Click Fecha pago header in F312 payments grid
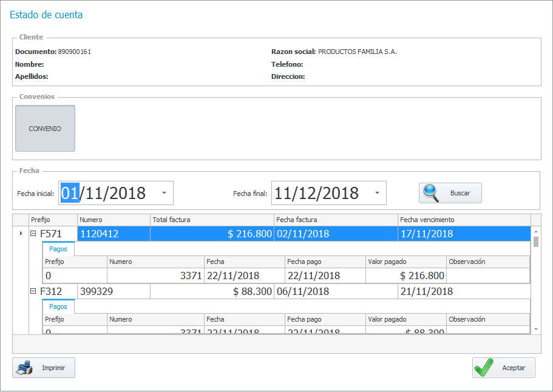The height and width of the screenshot is (392, 553). click(325, 319)
